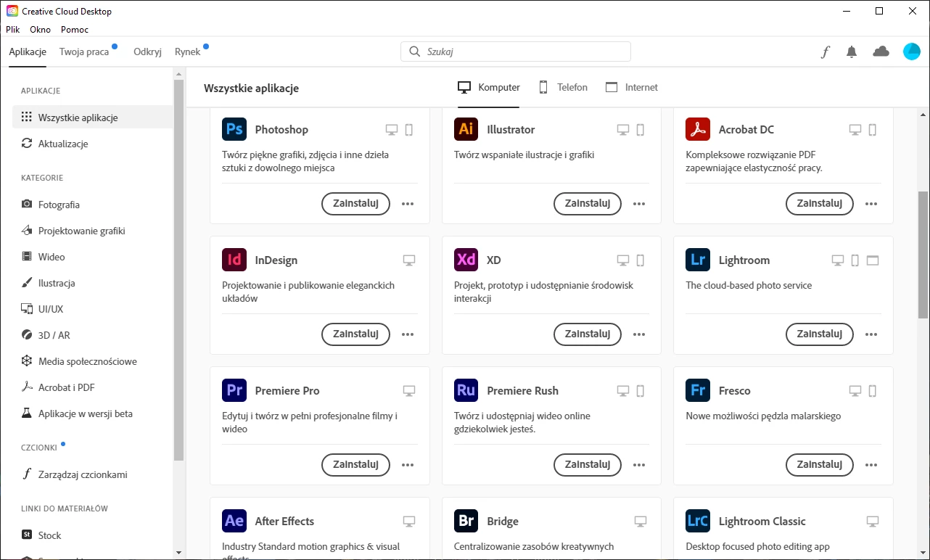Check the cloud sync status icon
This screenshot has height=560, width=930.
pos(881,52)
